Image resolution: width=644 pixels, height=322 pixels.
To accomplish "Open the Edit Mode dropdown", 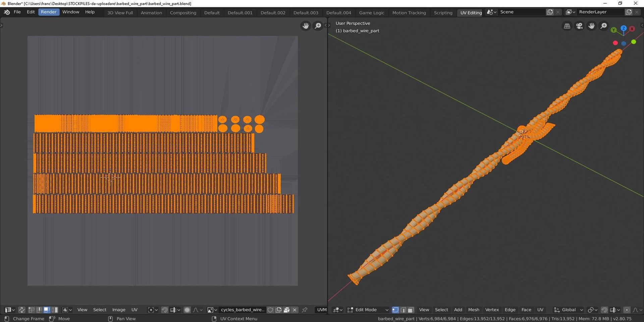I will pyautogui.click(x=368, y=310).
